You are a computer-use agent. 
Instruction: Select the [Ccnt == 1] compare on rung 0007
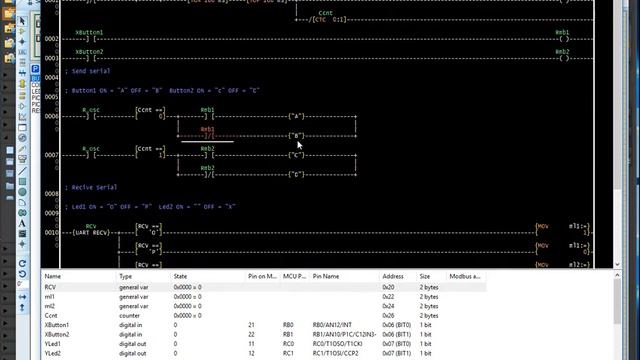(150, 152)
